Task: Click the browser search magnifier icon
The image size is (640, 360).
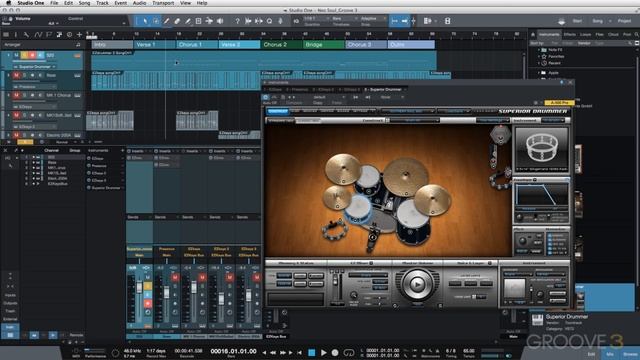Action: click(x=637, y=35)
